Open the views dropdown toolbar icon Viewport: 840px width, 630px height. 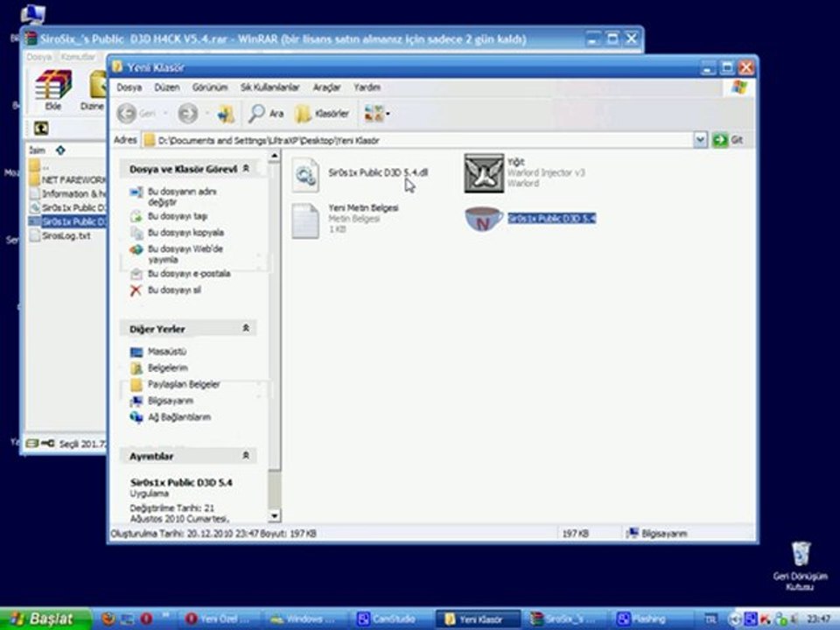pyautogui.click(x=376, y=114)
